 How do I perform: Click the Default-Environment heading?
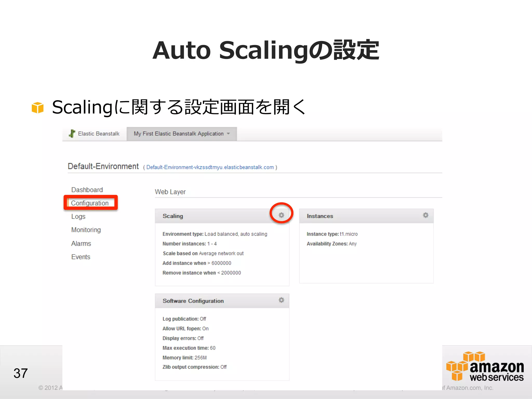[x=103, y=166]
